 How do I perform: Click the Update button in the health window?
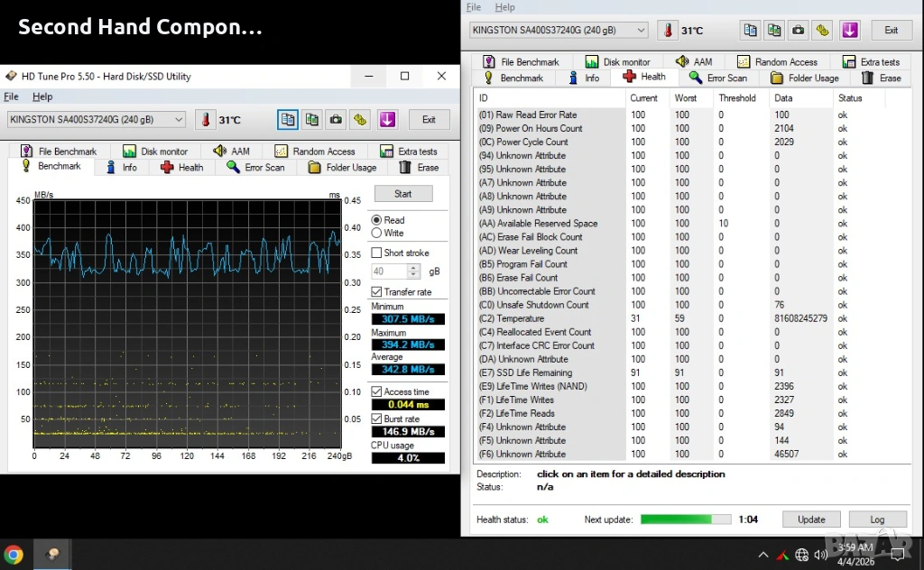(811, 519)
